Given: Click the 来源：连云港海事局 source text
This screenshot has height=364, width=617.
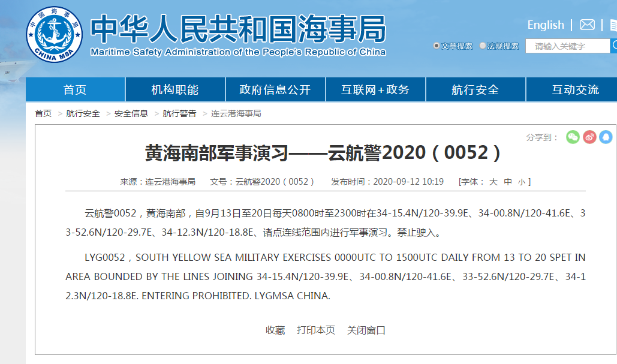Looking at the screenshot, I should coord(158,182).
